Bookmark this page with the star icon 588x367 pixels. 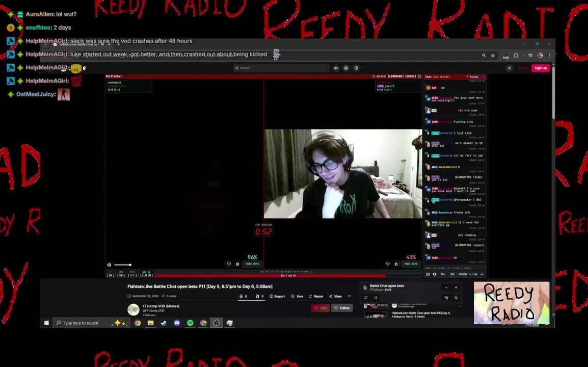[x=493, y=56]
